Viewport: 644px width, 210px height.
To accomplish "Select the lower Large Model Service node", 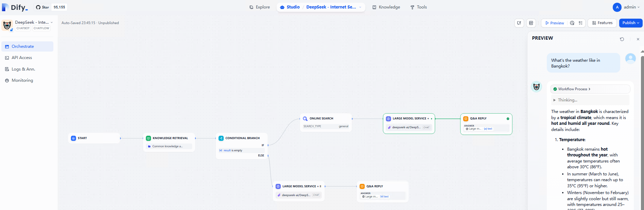I will point(299,191).
